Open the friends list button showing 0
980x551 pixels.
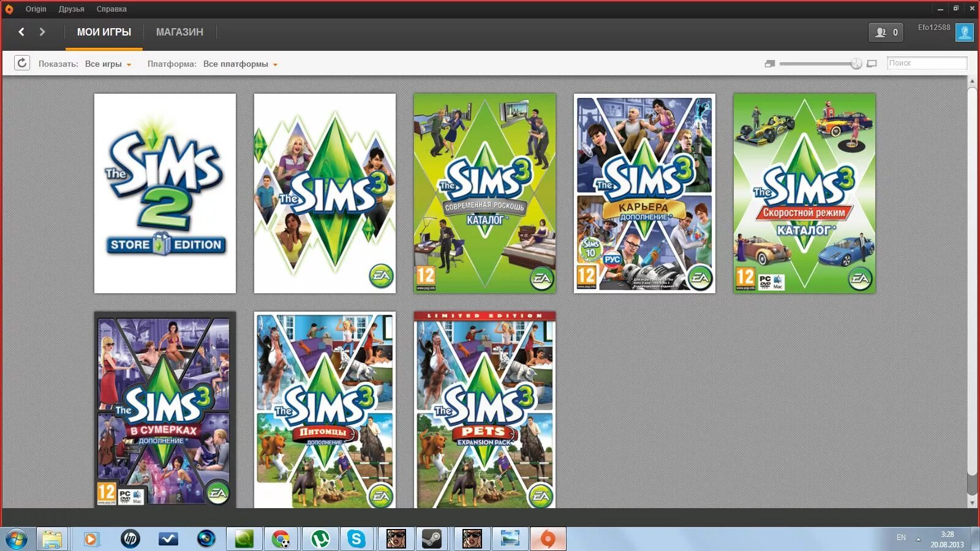coord(886,32)
